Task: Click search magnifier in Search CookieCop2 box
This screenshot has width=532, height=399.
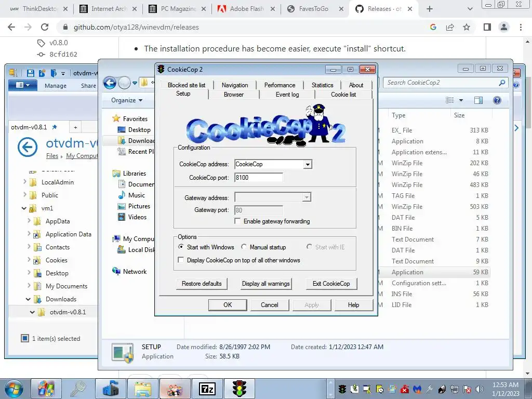Action: click(502, 83)
